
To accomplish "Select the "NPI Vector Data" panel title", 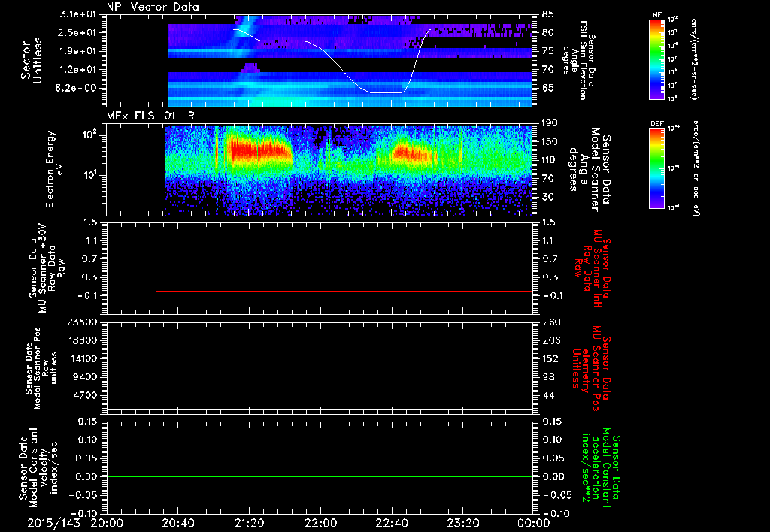I will pos(153,7).
